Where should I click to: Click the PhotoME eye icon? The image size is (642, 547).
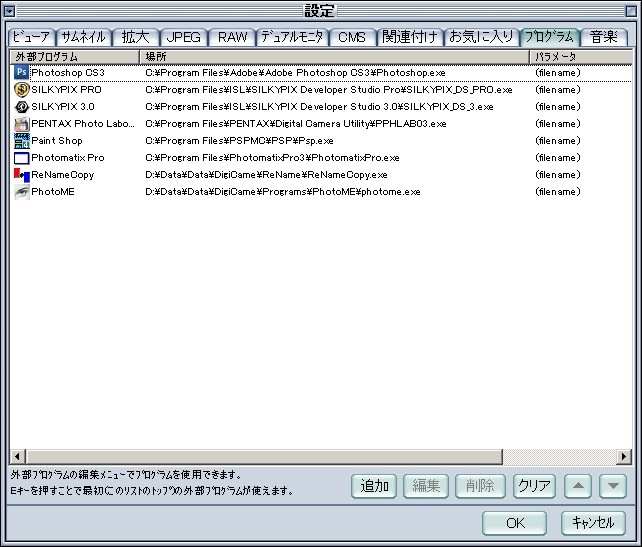21,192
